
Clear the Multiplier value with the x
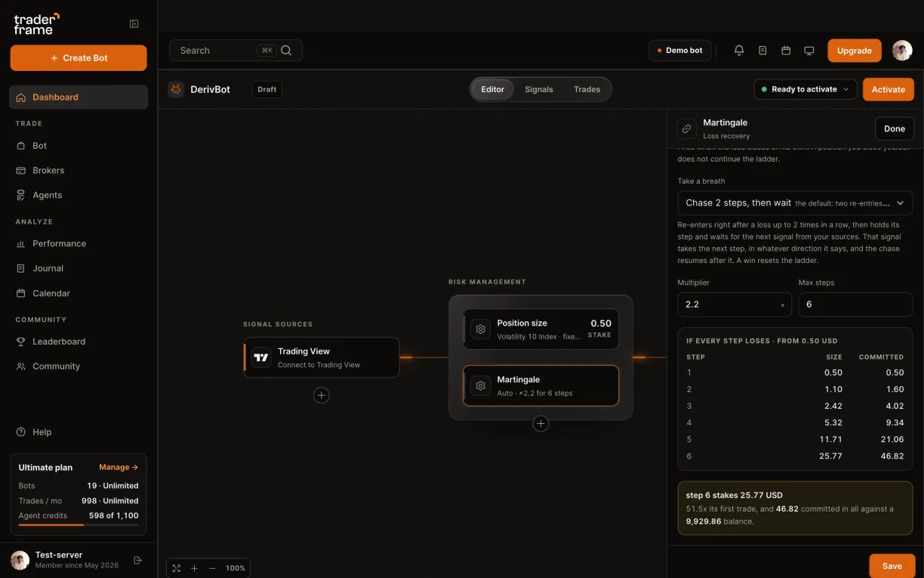point(782,305)
